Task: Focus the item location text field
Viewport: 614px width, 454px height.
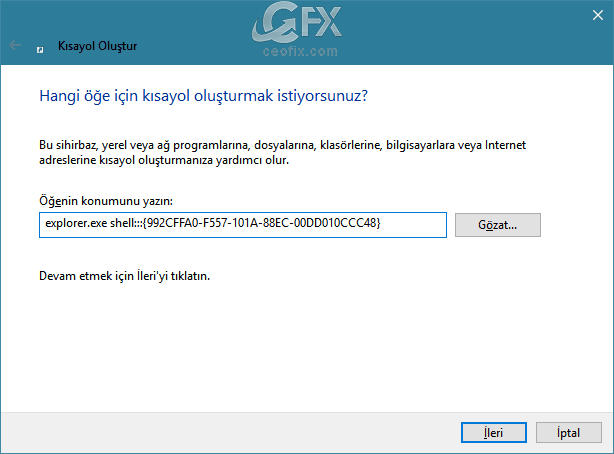Action: click(x=243, y=225)
